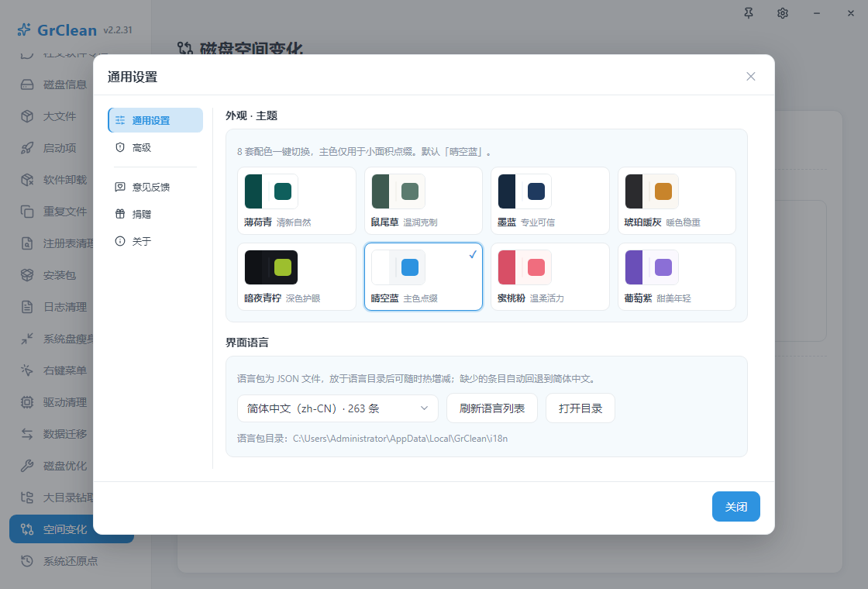Click the software uninstall icon
868x589 pixels.
(27, 180)
